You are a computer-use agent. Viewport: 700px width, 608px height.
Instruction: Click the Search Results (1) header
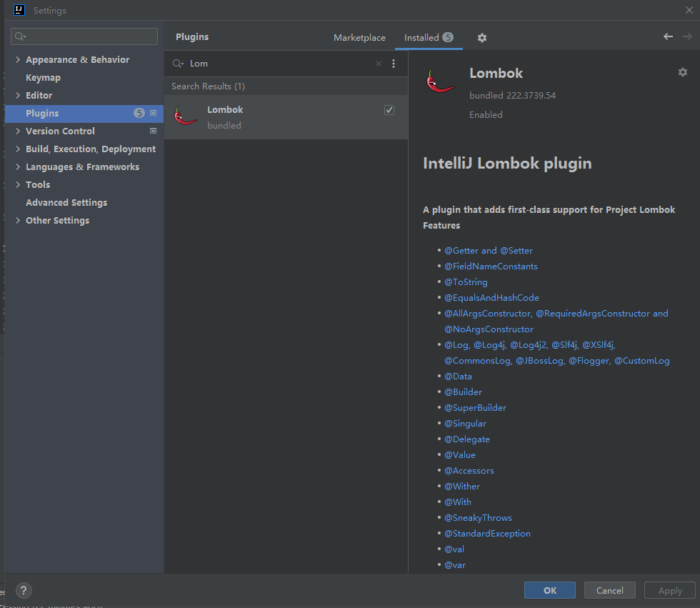208,86
